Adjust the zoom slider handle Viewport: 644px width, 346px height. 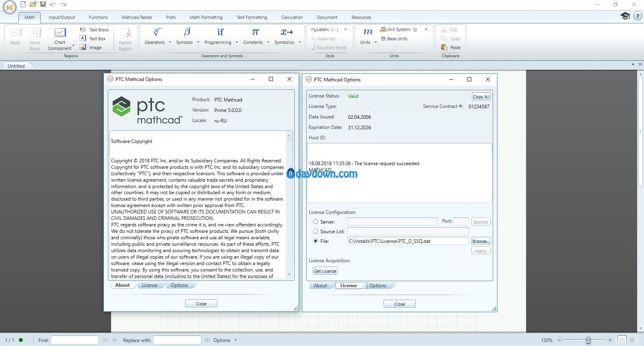click(588, 340)
